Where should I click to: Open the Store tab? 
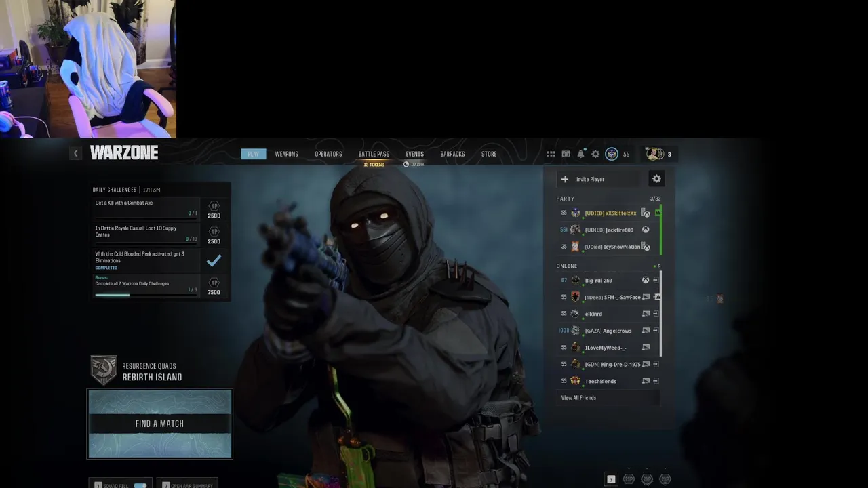pyautogui.click(x=489, y=154)
